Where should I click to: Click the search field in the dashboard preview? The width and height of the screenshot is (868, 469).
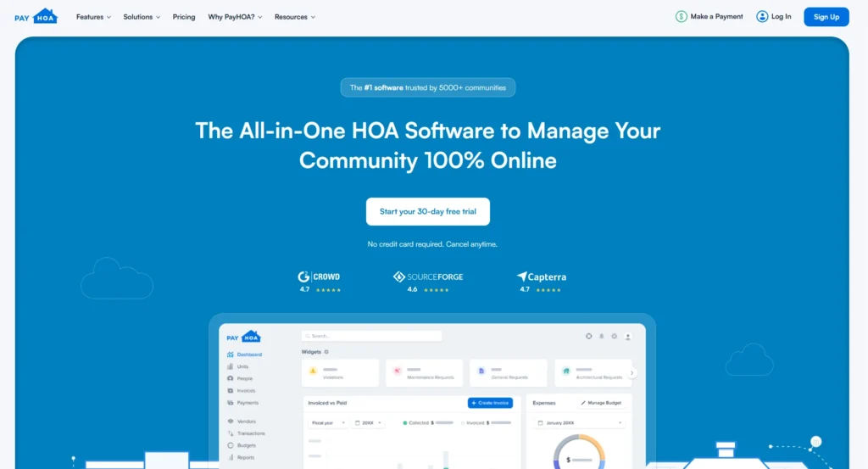click(x=373, y=336)
